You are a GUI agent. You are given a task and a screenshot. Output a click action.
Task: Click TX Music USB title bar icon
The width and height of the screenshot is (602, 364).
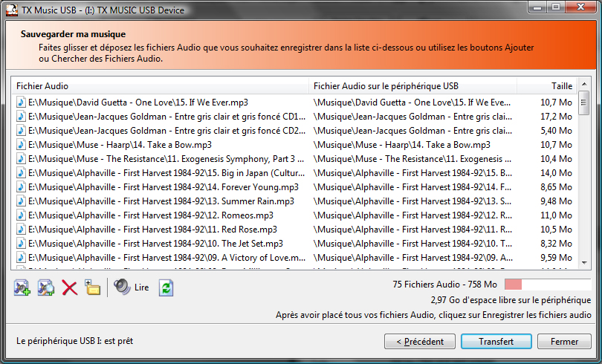tap(12, 10)
